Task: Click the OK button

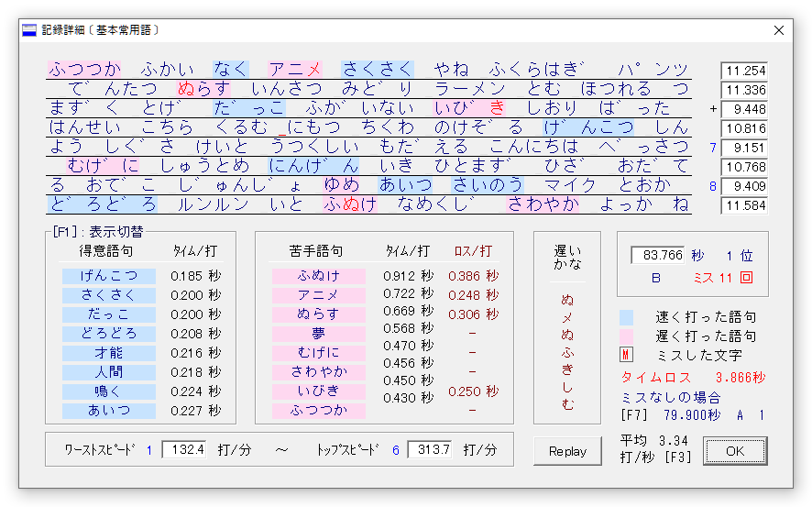Action: tap(735, 450)
